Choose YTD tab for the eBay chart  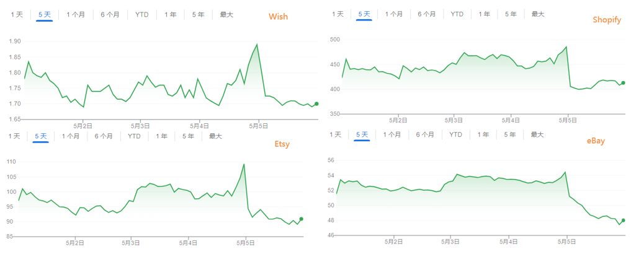[456, 134]
